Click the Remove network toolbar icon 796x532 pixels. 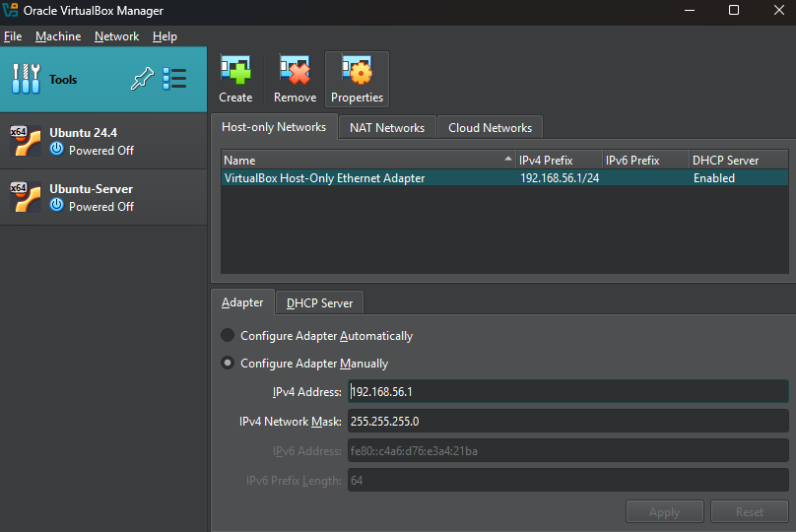(295, 79)
